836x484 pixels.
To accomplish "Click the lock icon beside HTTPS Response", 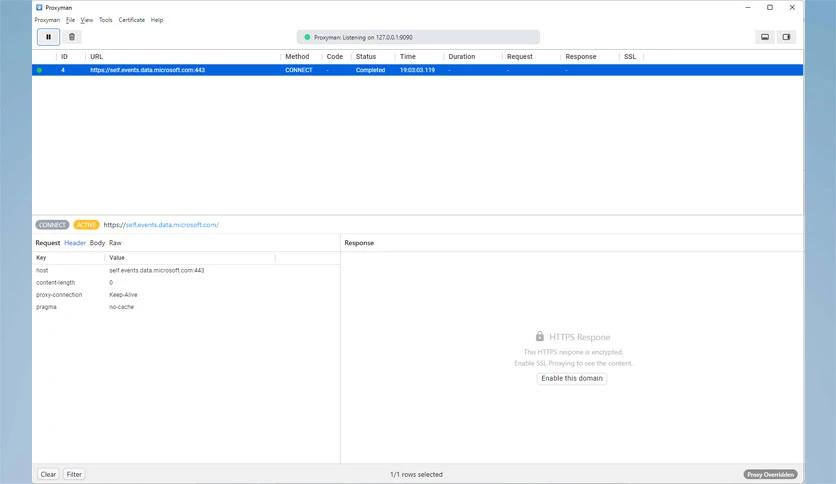I will [540, 336].
